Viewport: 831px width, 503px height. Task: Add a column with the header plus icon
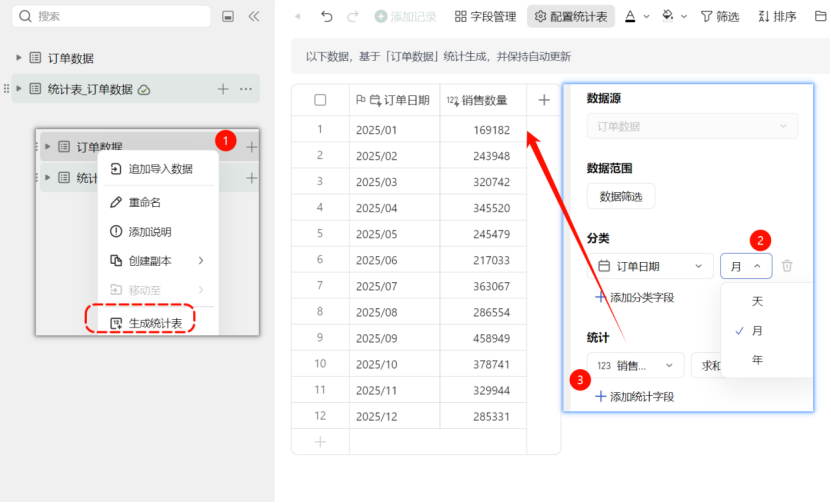click(544, 100)
